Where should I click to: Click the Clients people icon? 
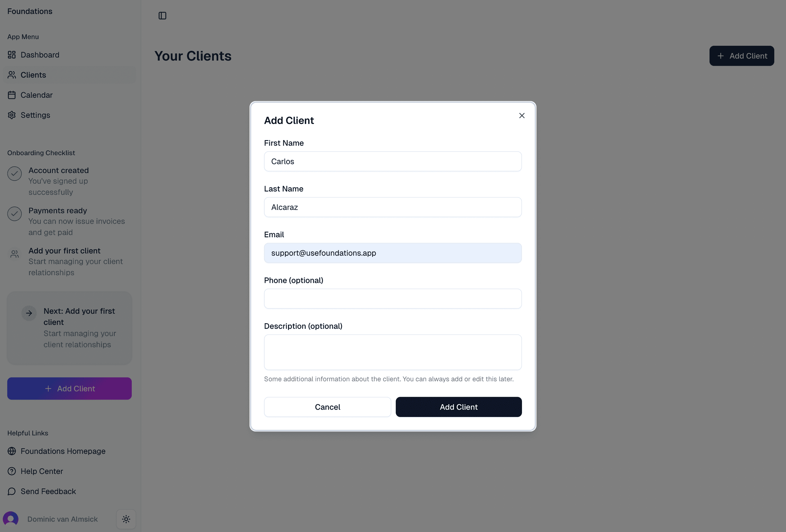12,75
